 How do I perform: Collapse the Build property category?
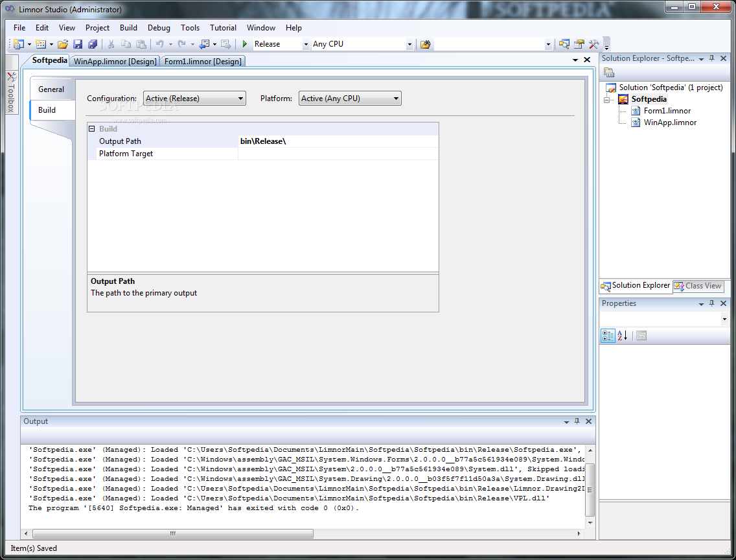(92, 128)
